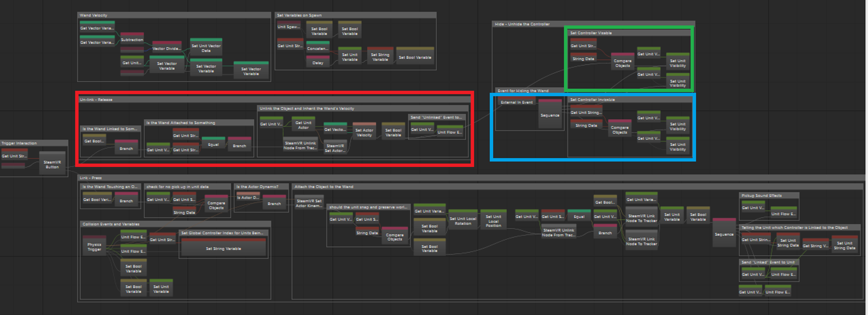
Task: Select the External In Event node
Action: click(x=516, y=100)
